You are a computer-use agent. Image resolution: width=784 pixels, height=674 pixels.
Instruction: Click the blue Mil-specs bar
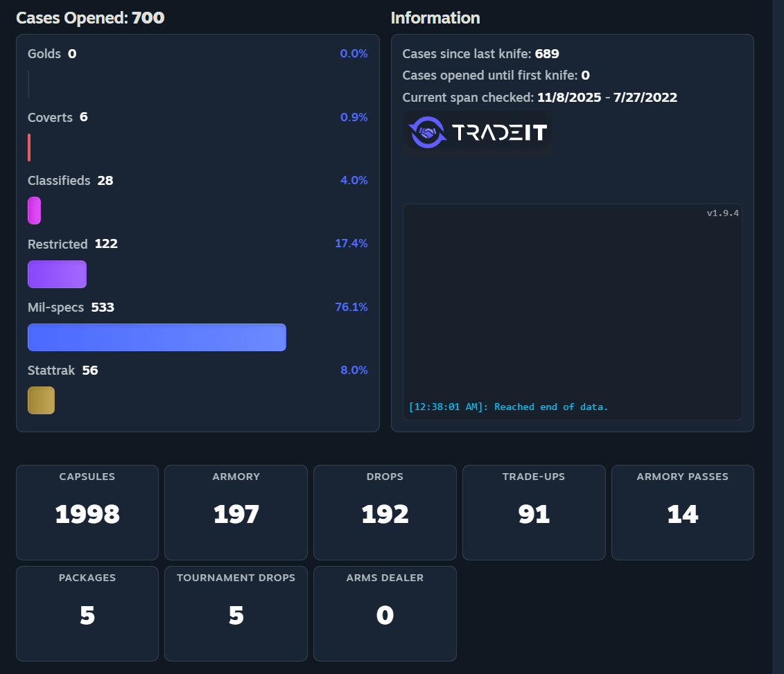157,337
